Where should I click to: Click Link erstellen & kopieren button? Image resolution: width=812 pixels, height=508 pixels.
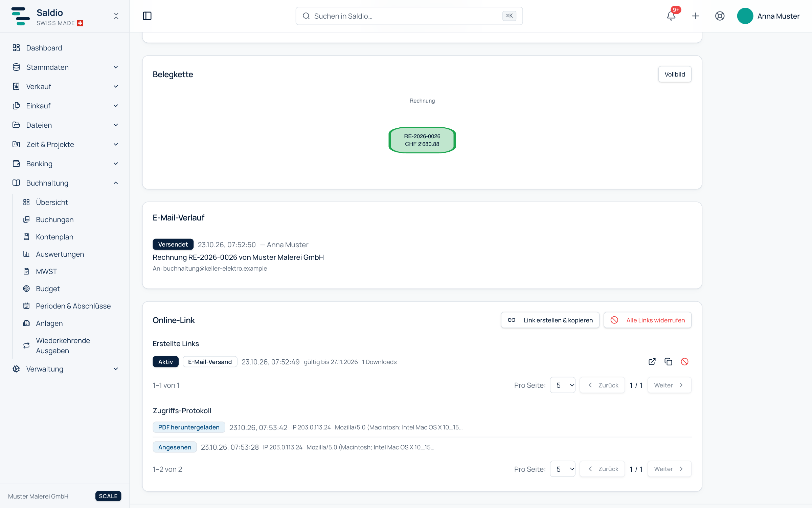(550, 320)
